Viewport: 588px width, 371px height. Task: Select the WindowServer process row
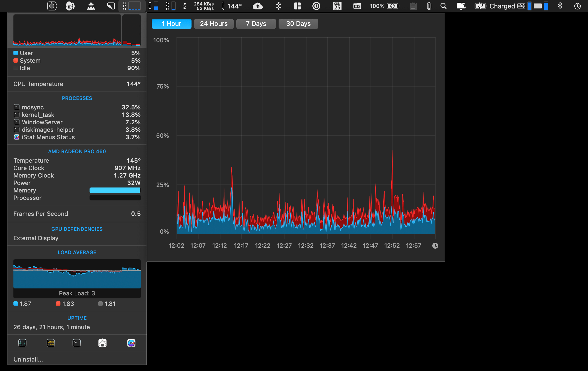click(x=77, y=122)
